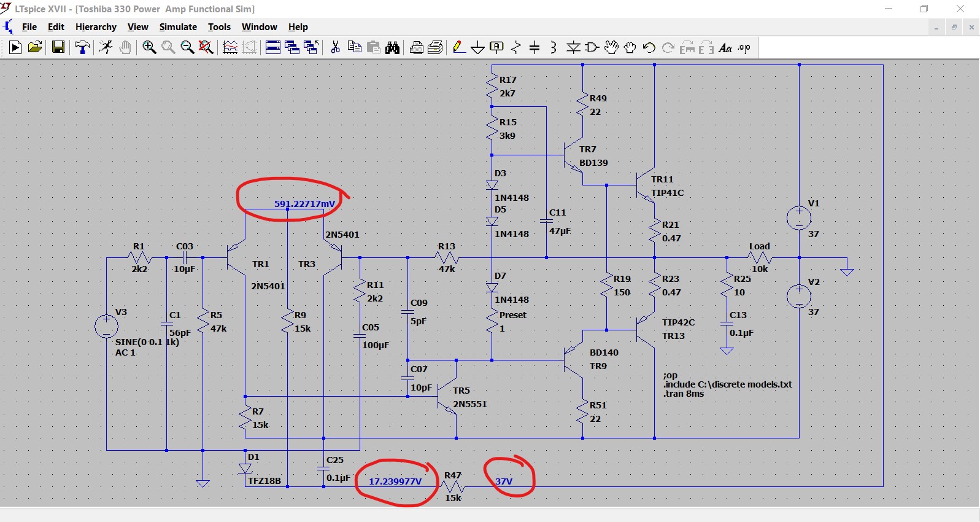Cascade windows icon
Image resolution: width=980 pixels, height=522 pixels.
point(292,47)
